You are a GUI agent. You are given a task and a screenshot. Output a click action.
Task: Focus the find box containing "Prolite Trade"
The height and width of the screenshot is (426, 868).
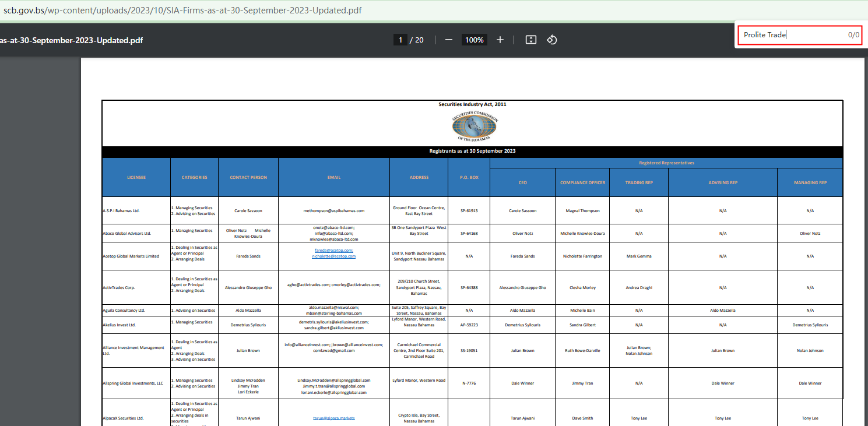click(793, 35)
